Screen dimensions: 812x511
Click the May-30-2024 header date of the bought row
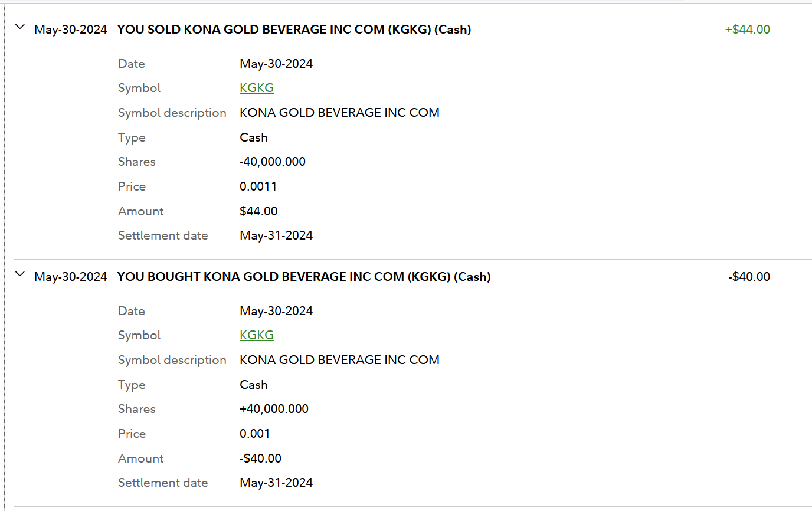[x=71, y=277]
